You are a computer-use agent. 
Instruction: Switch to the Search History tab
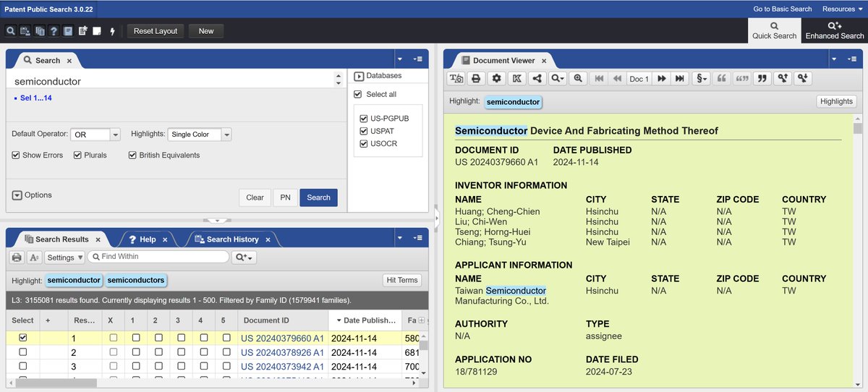tap(232, 239)
